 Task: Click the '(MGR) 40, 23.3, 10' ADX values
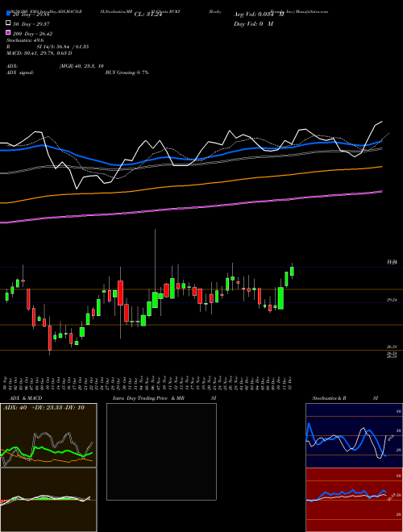point(81,66)
